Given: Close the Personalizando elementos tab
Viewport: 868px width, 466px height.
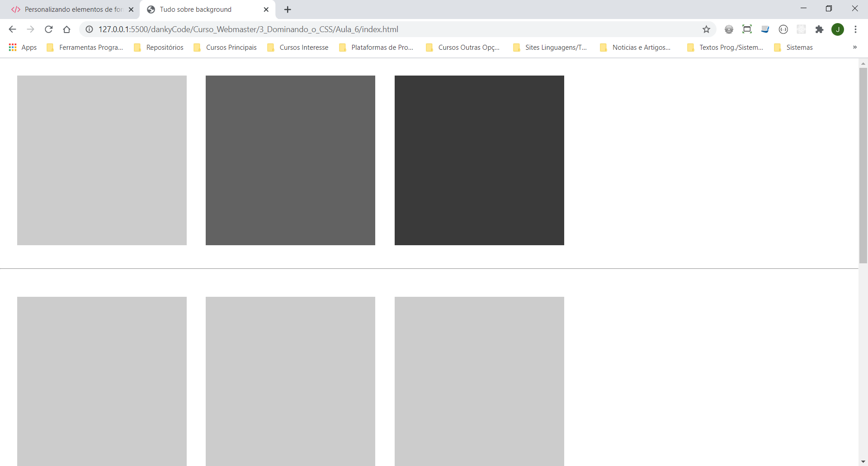Looking at the screenshot, I should (131, 10).
